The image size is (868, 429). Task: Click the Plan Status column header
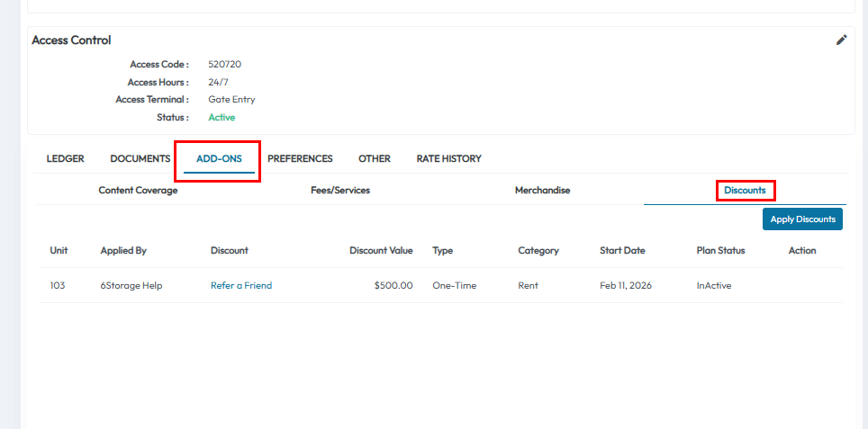click(x=720, y=251)
